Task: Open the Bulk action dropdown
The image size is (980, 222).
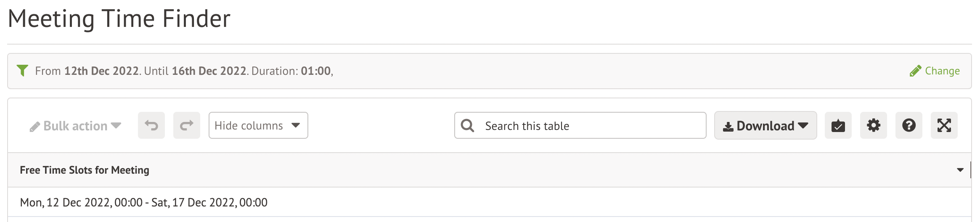Action: 76,126
